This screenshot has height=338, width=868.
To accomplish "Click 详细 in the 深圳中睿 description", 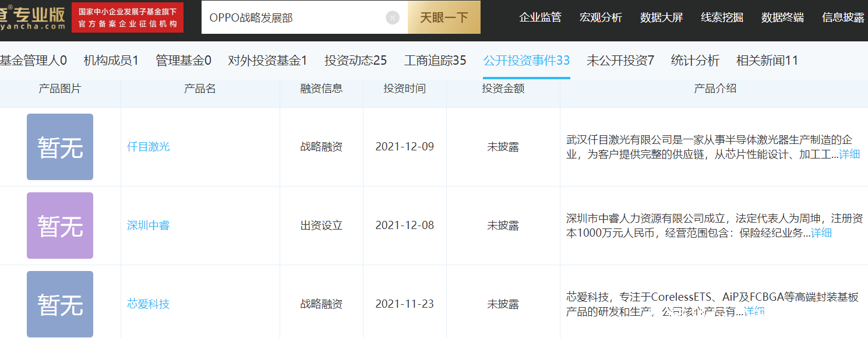I will pos(821,233).
